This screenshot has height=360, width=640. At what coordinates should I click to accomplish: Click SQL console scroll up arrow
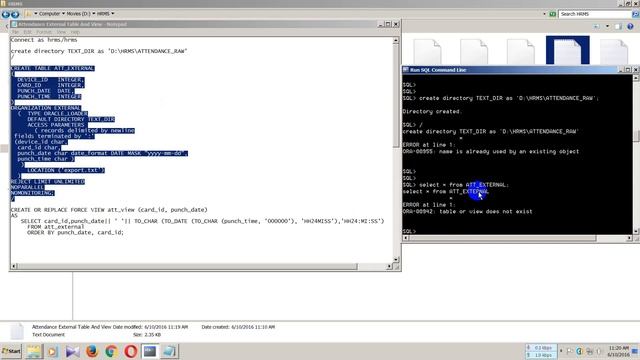point(636,78)
